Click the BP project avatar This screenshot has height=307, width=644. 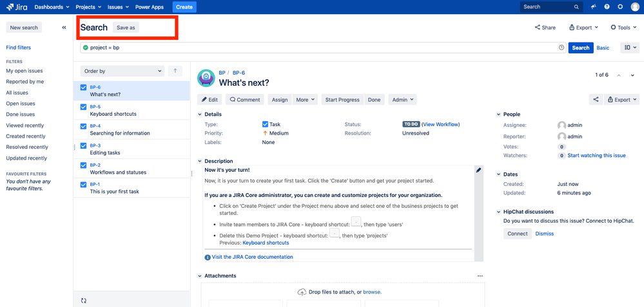(206, 78)
